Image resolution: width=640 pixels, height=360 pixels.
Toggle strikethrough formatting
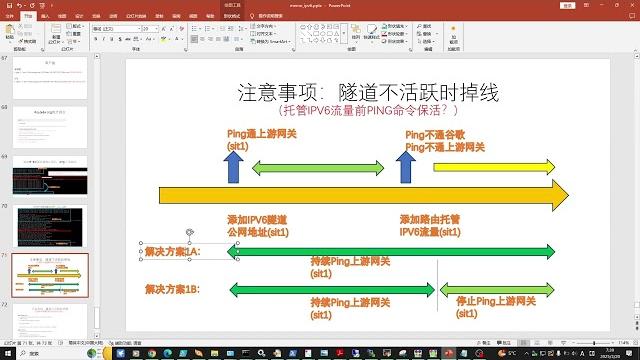coord(128,39)
